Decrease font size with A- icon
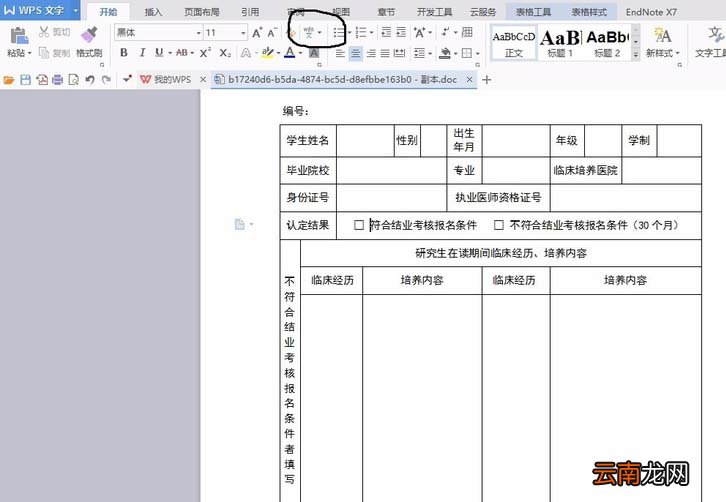This screenshot has width=726, height=502. (x=272, y=32)
